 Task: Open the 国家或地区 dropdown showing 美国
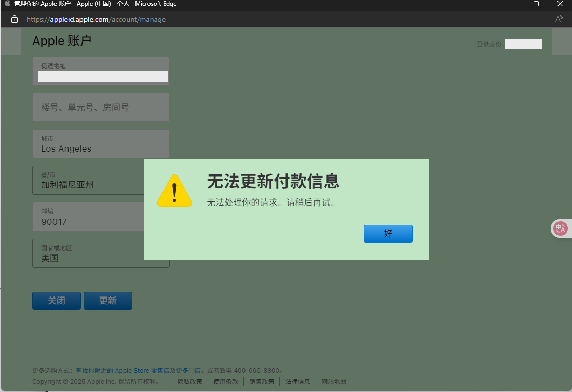click(x=101, y=253)
